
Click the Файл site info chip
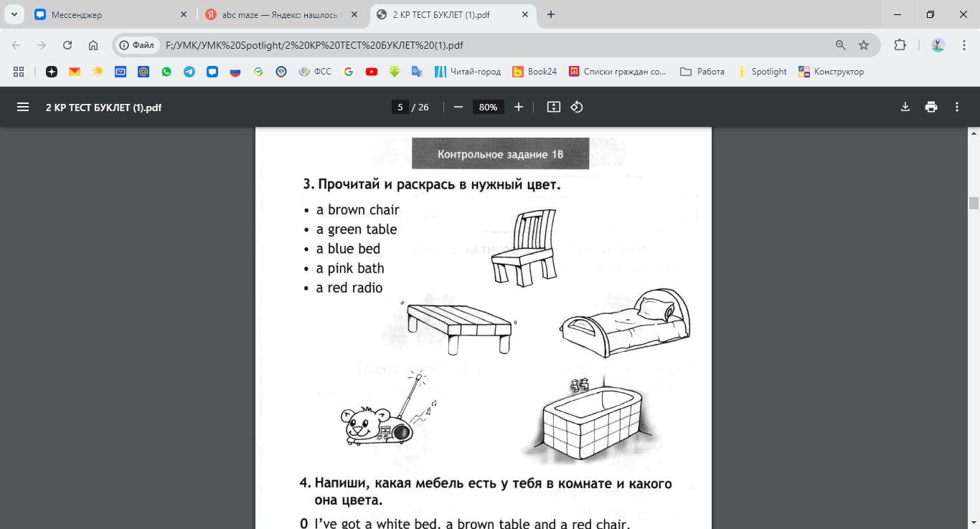[x=138, y=45]
